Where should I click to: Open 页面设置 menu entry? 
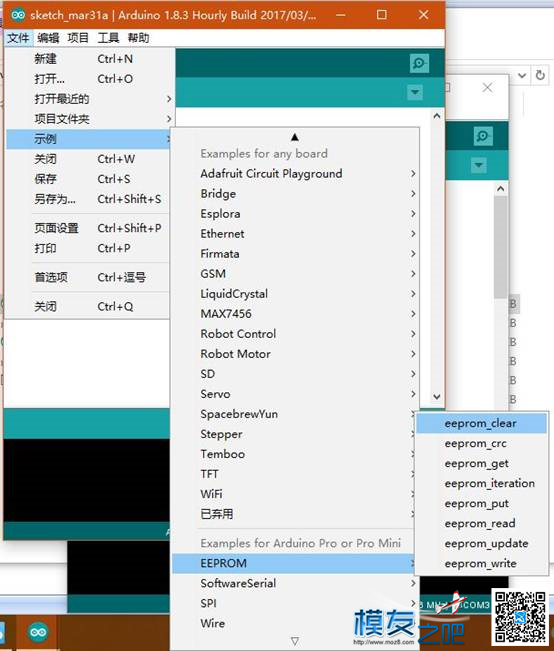(x=89, y=228)
